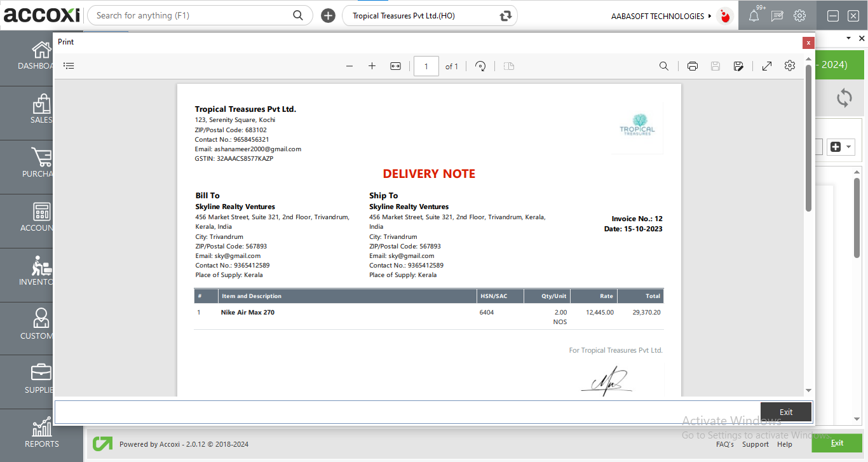
Task: Toggle full screen mode for the preview
Action: (766, 65)
